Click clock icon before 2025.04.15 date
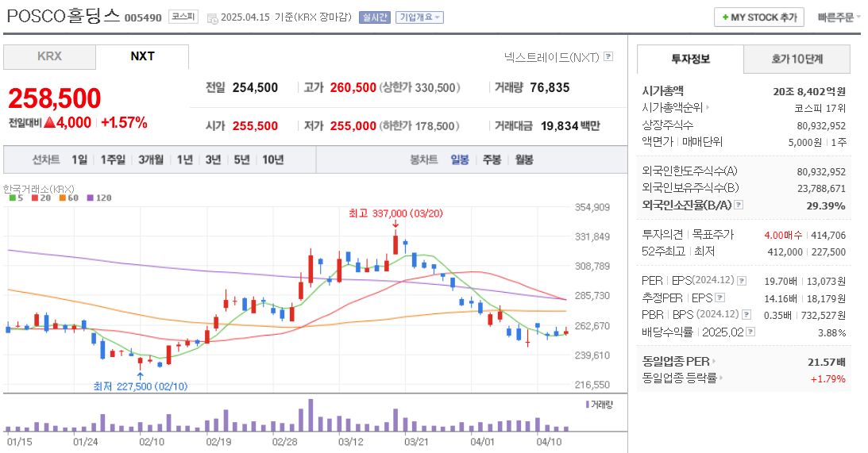 (213, 18)
